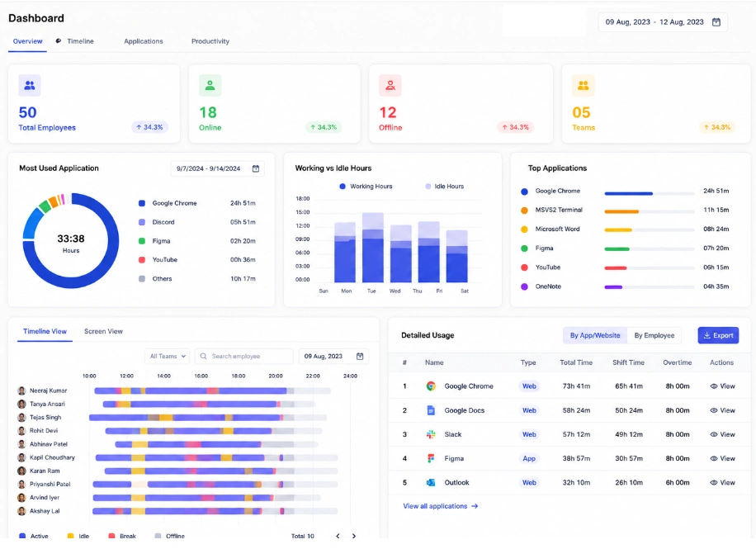Switch to the Applications tab

(x=144, y=41)
